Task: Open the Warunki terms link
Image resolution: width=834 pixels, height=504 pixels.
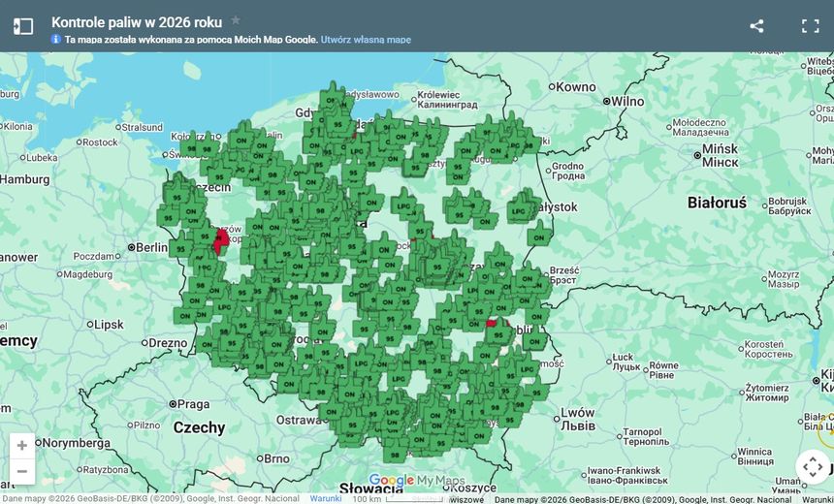Action: click(326, 498)
